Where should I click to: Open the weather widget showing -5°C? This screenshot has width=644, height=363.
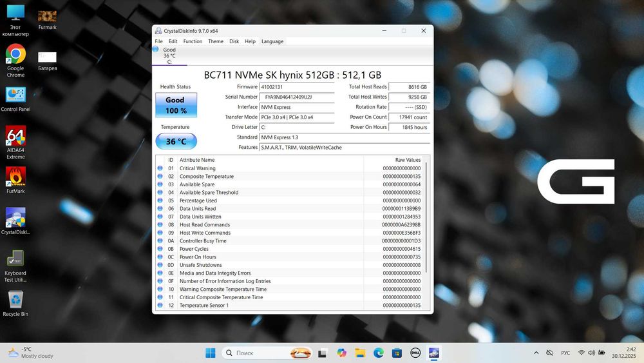pos(31,353)
